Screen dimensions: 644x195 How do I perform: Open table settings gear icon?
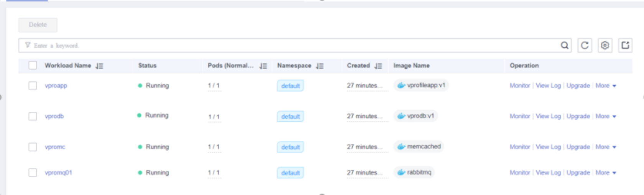605,45
